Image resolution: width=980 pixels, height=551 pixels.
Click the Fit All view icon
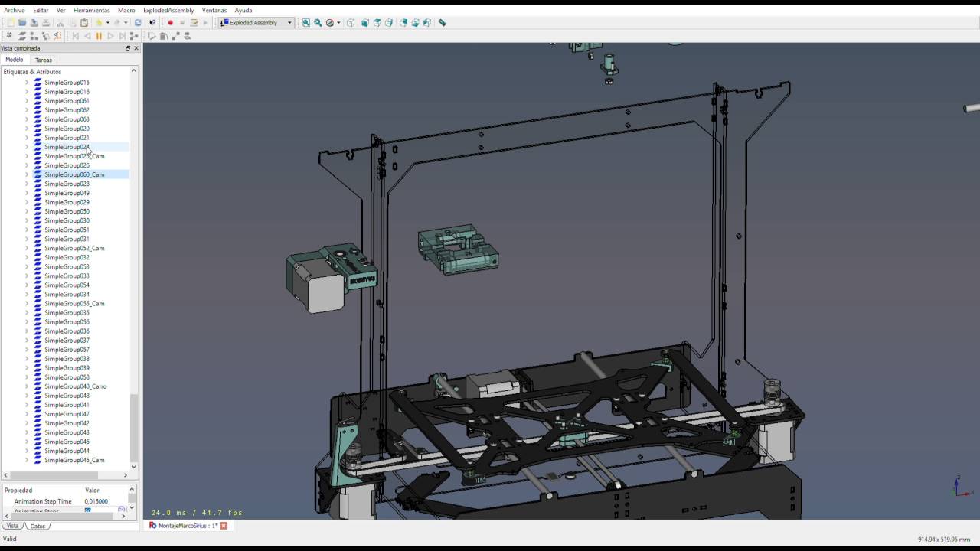(x=305, y=23)
